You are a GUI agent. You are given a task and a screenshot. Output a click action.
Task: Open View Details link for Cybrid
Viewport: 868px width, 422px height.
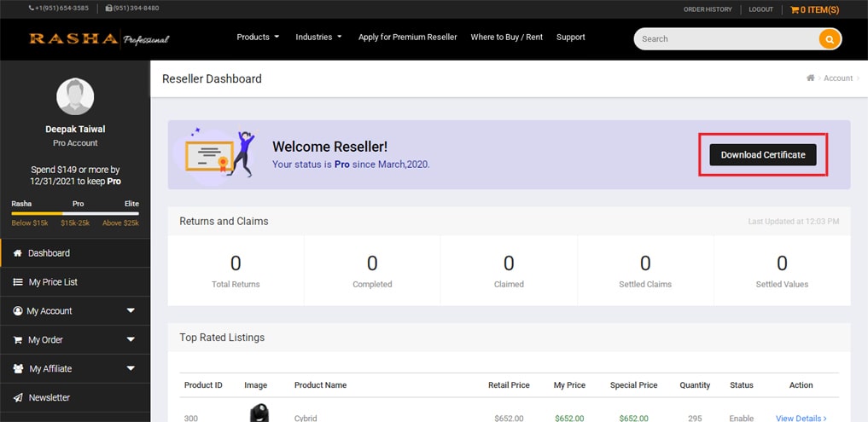point(801,418)
